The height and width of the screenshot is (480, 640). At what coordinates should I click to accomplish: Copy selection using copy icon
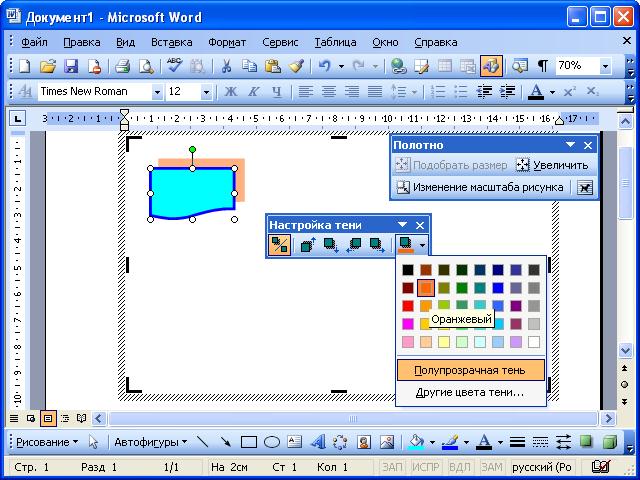pos(249,66)
